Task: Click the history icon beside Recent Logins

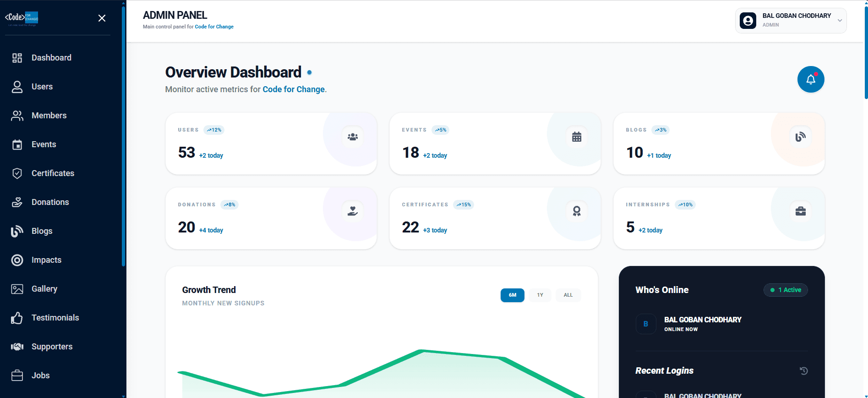Action: coord(804,371)
